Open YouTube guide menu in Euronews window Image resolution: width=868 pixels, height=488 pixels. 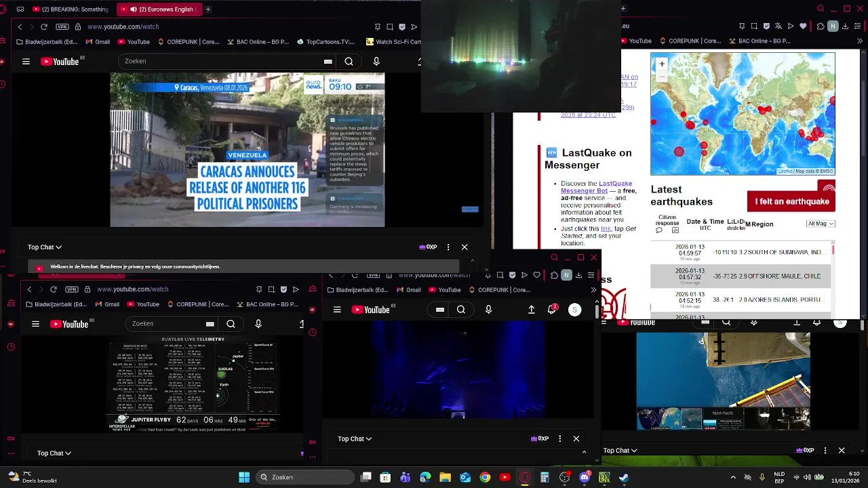[26, 61]
